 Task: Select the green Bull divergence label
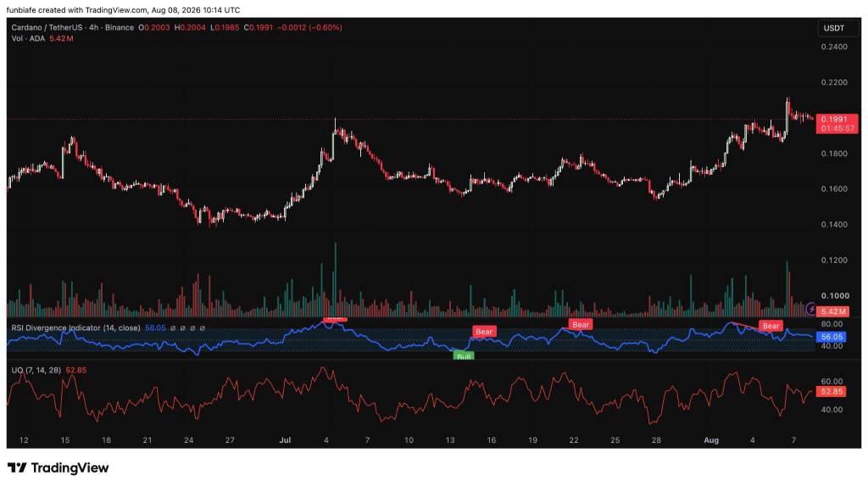click(x=464, y=355)
